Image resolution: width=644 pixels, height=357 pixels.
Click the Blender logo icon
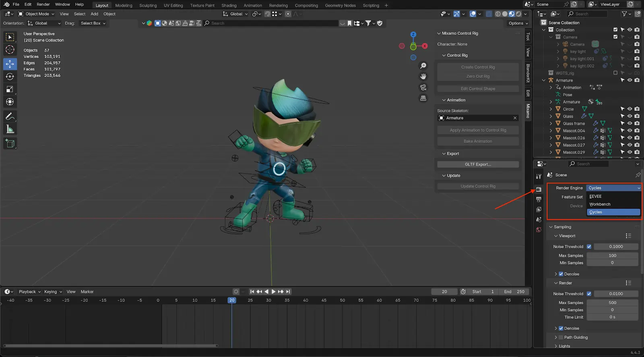pyautogui.click(x=6, y=4)
